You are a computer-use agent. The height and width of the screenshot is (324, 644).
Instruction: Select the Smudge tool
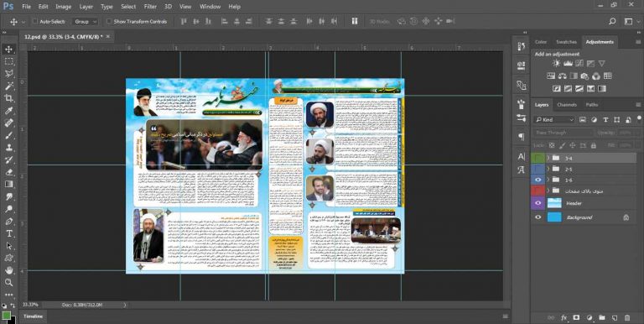click(8, 196)
